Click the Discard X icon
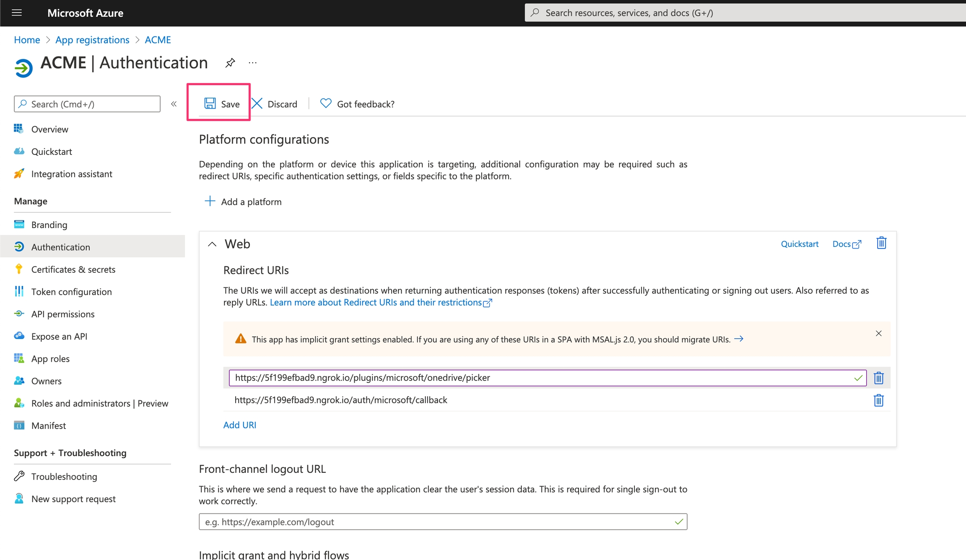Screen dimensions: 966x560 pyautogui.click(x=257, y=104)
